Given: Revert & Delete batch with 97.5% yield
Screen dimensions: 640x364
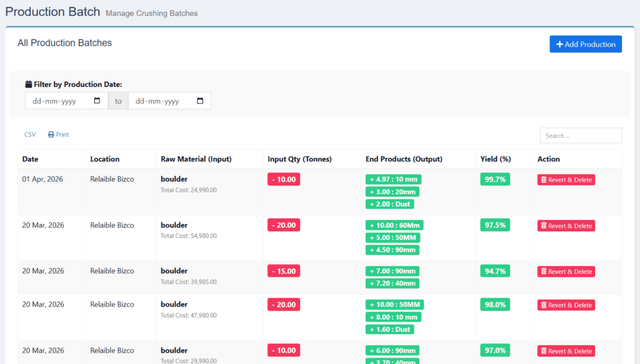Looking at the screenshot, I should (566, 226).
